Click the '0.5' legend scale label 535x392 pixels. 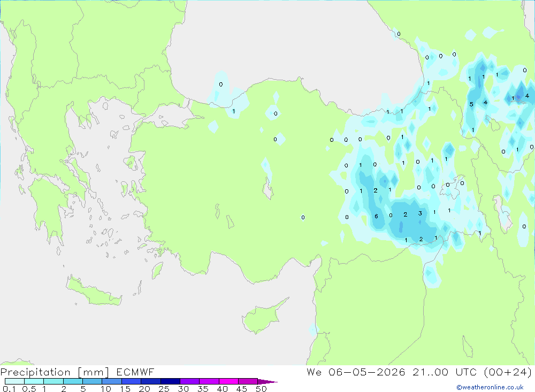click(x=29, y=389)
